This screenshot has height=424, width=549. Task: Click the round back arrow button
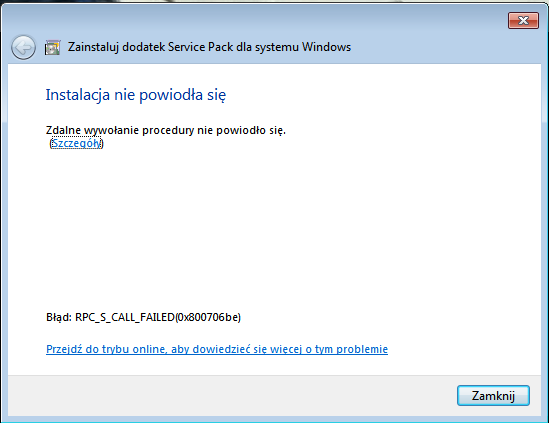coord(23,47)
